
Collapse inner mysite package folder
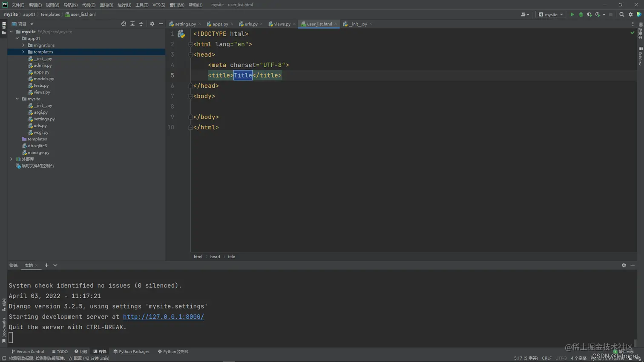17,99
